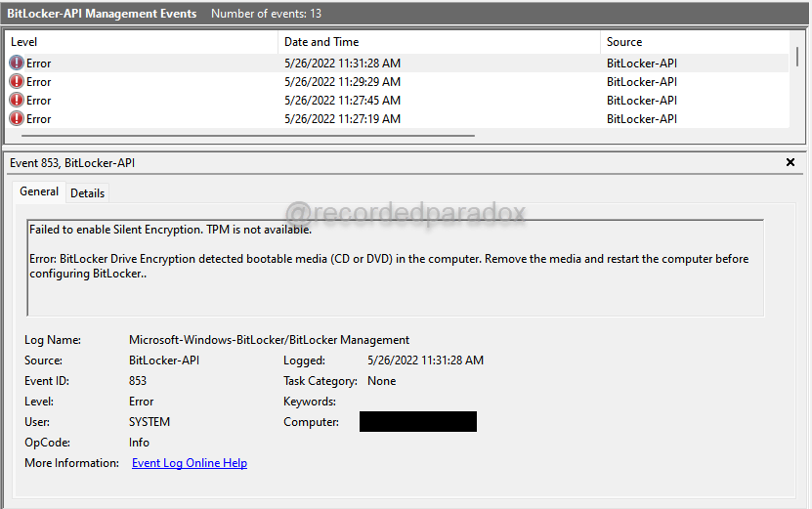Click the Source value BitLocker-API in details

click(x=164, y=361)
